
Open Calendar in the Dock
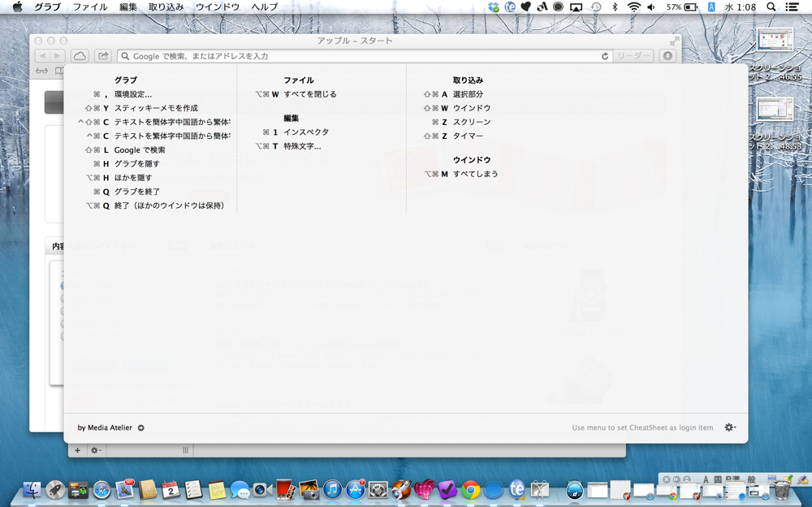pyautogui.click(x=171, y=490)
